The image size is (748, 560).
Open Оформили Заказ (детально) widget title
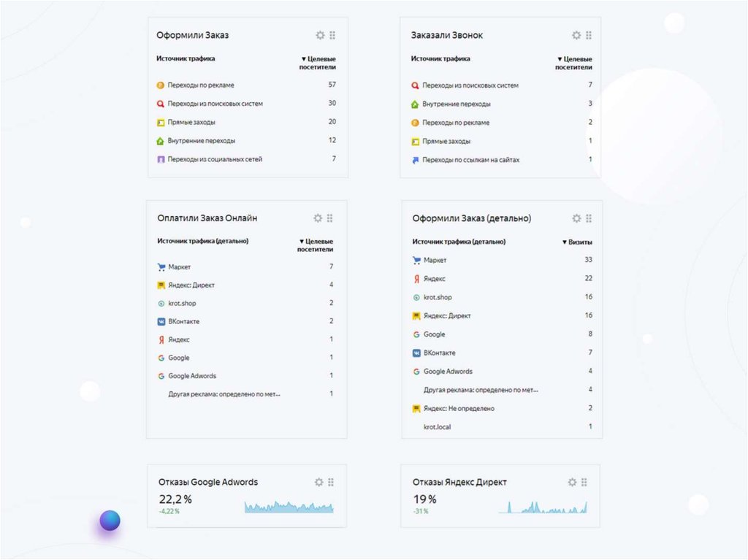point(471,218)
